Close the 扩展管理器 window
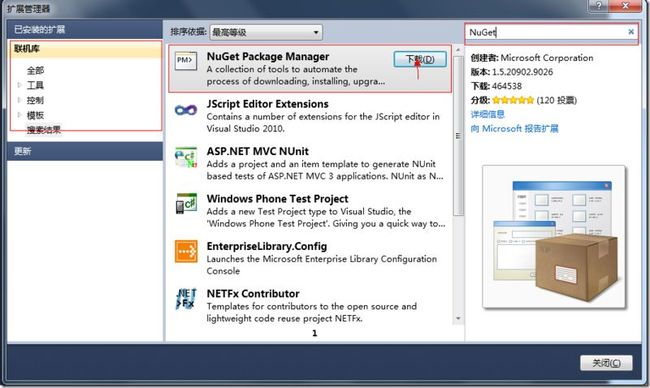 625,5
